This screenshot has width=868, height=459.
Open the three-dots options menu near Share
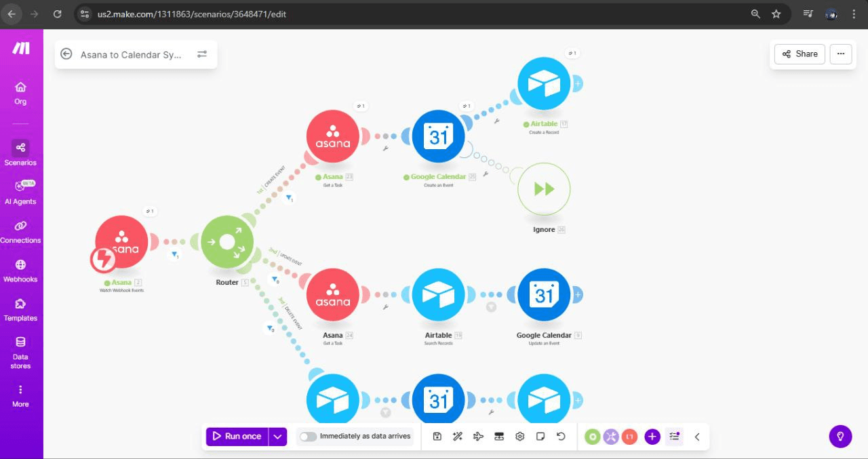pyautogui.click(x=841, y=54)
